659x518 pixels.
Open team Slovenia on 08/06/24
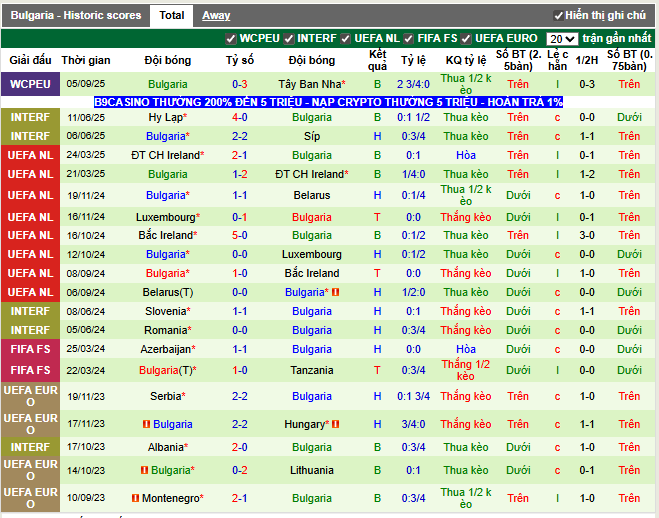166,311
